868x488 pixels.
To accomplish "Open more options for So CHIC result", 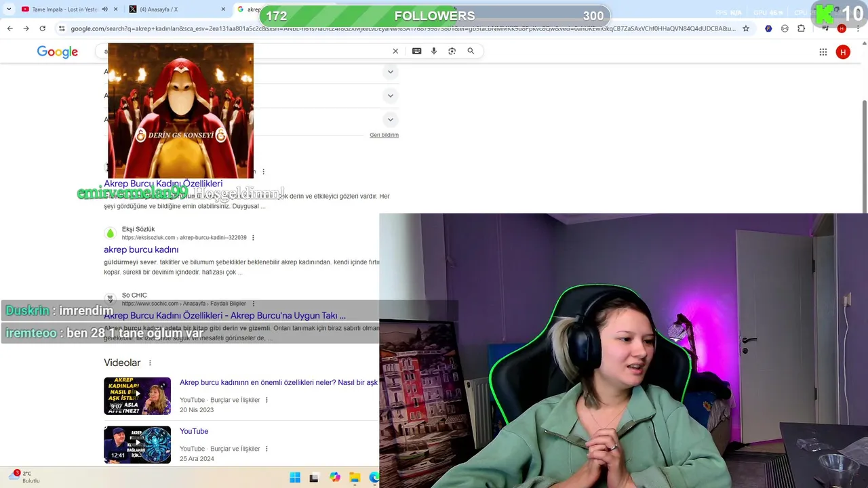I will click(253, 304).
